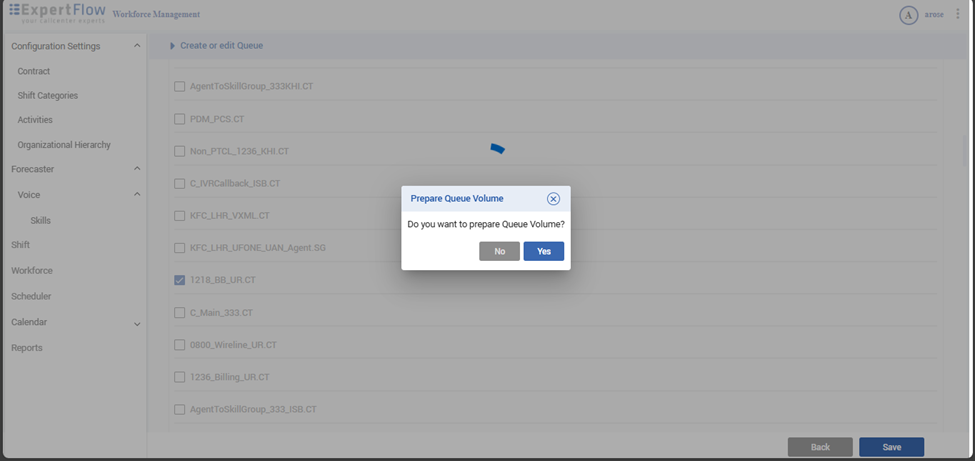Viewport: 975px width, 461px height.
Task: Open the Shift Categories menu item
Action: pyautogui.click(x=47, y=96)
